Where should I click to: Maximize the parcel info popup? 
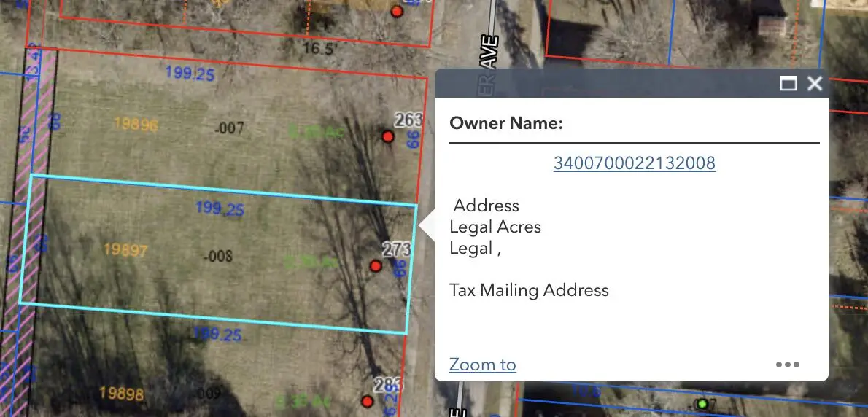coord(788,83)
